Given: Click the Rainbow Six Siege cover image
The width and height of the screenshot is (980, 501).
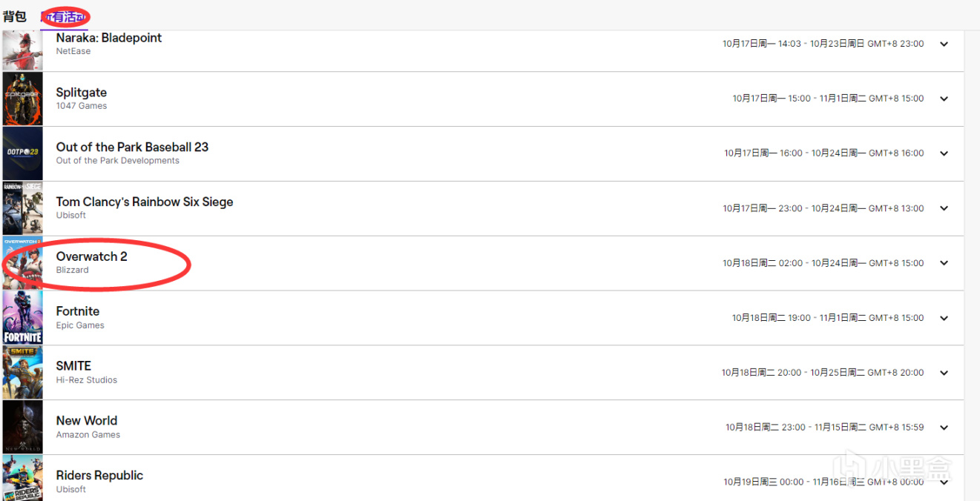Looking at the screenshot, I should click(x=22, y=208).
